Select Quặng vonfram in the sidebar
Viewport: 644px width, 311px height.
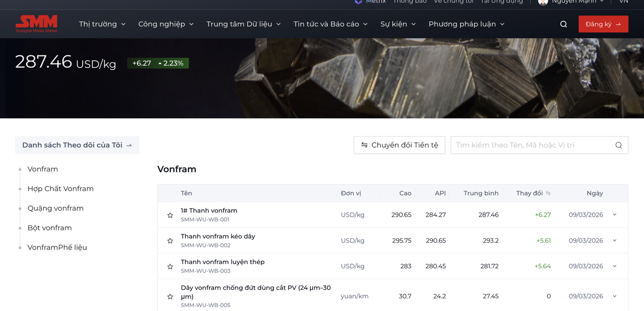click(55, 209)
